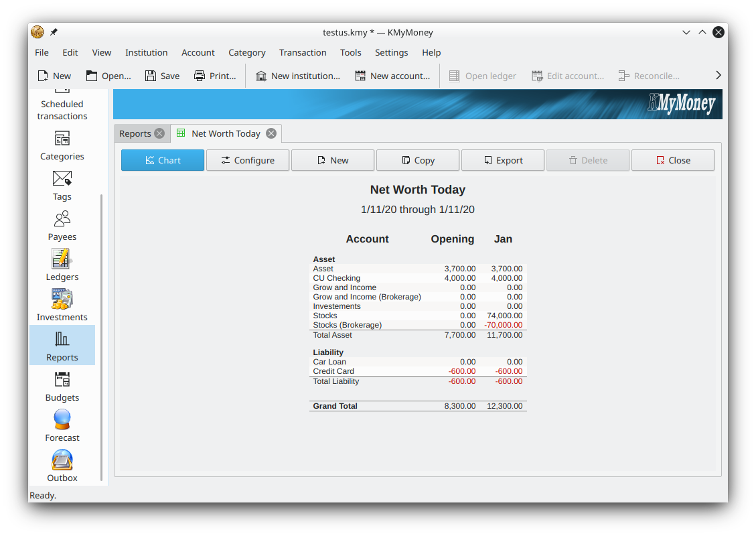Open the Tools menu
This screenshot has width=756, height=536.
(x=350, y=52)
